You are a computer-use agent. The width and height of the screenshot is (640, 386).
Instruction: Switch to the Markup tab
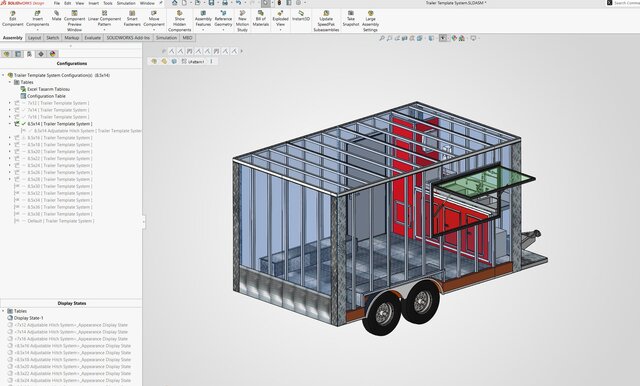(x=71, y=38)
